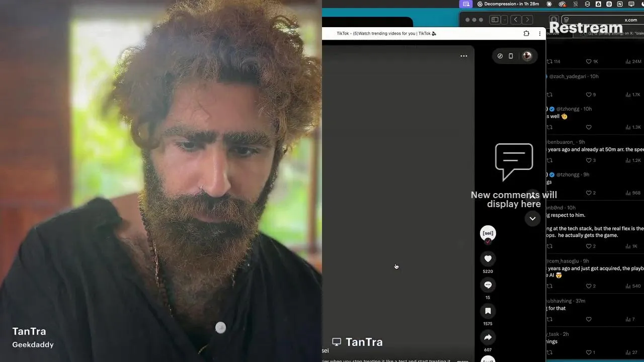
Task: Share the TikTok video with 607 shares
Action: tap(488, 337)
